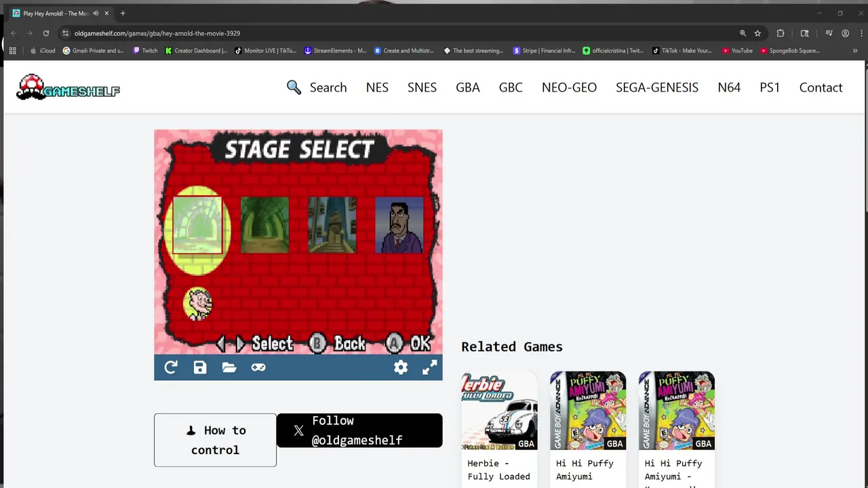
Task: Open the PS1 games menu
Action: coord(770,87)
